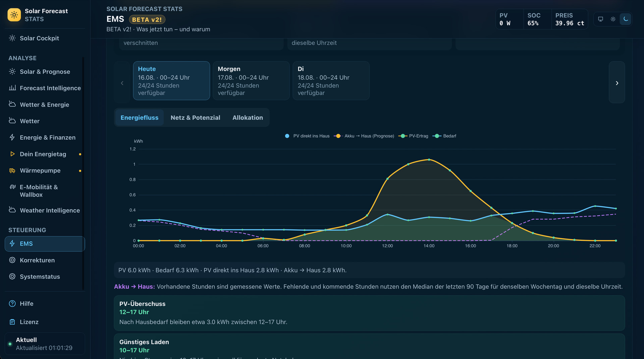Open the Lizenz document icon
644x359 pixels.
tap(12, 322)
